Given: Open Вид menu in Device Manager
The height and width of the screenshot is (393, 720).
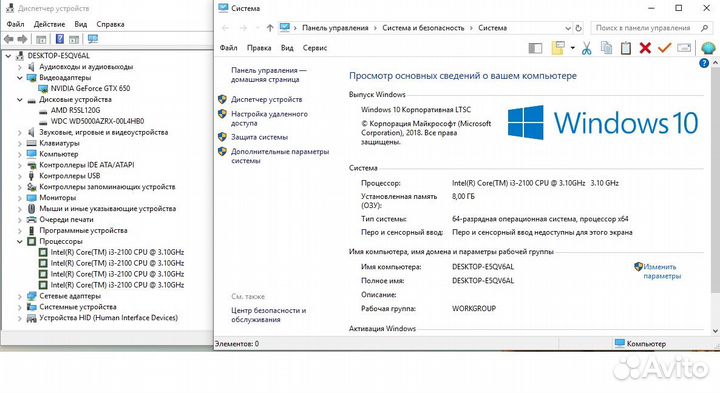Looking at the screenshot, I should pos(81,24).
